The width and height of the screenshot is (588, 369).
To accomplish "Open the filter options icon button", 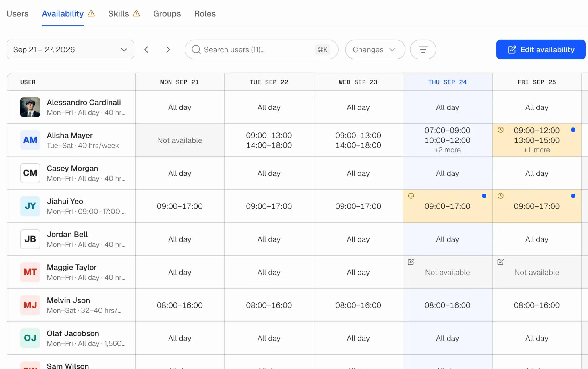I will click(x=423, y=50).
